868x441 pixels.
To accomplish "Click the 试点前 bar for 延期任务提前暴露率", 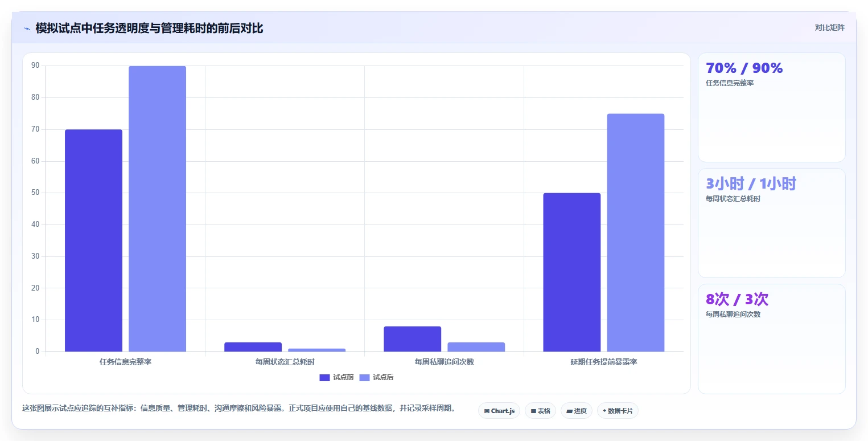I will pos(571,272).
